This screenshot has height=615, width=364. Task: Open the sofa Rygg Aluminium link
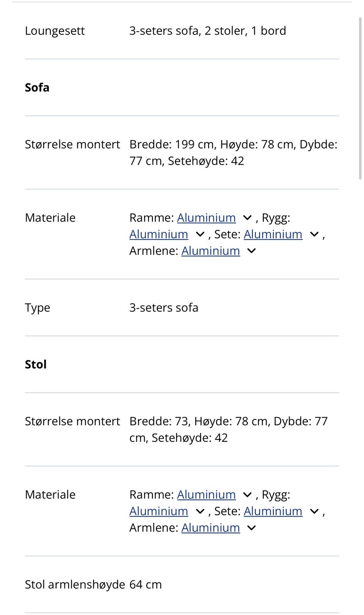click(x=158, y=234)
